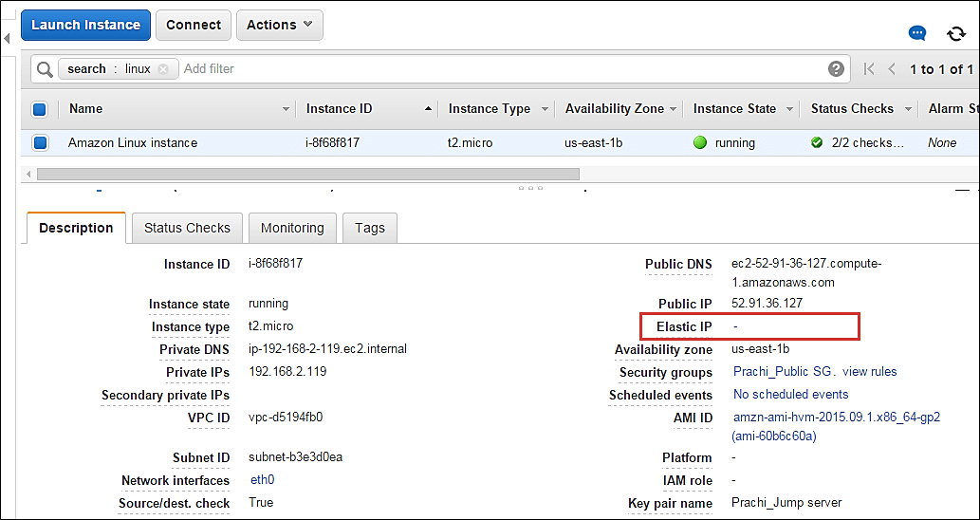The height and width of the screenshot is (520, 980).
Task: Click the feedback chat bubble icon
Action: click(x=917, y=33)
